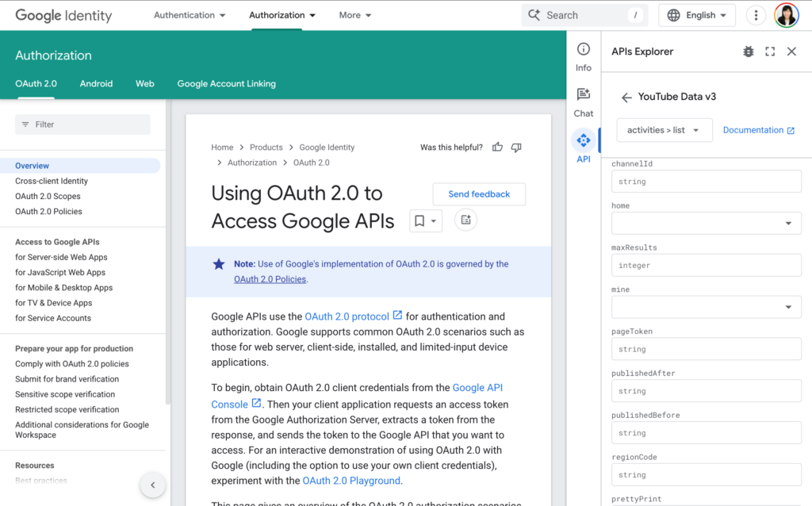The height and width of the screenshot is (506, 812).
Task: Open Cross-client Identity page
Action: 52,181
